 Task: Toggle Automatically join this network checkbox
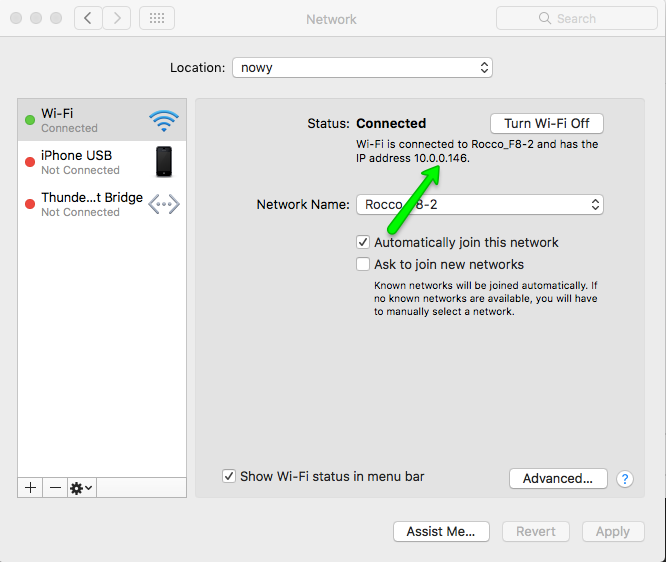pos(363,242)
